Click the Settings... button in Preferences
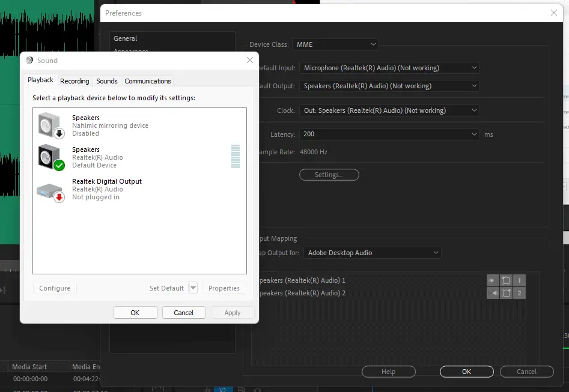569x392 pixels. (x=329, y=175)
